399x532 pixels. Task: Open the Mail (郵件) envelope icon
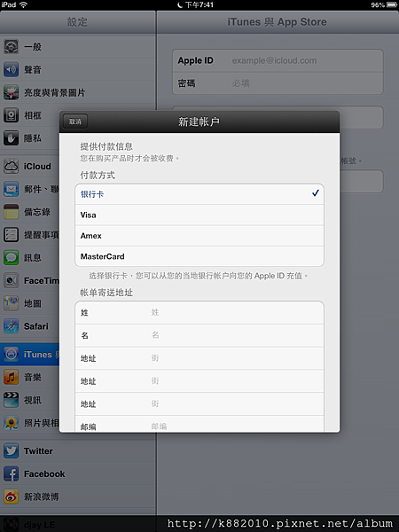point(11,189)
